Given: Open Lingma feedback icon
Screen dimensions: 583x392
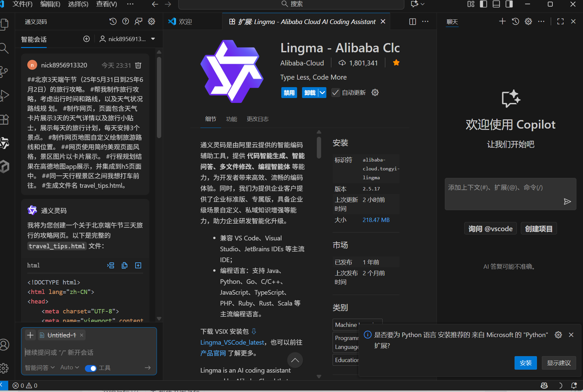Looking at the screenshot, I should (x=139, y=21).
